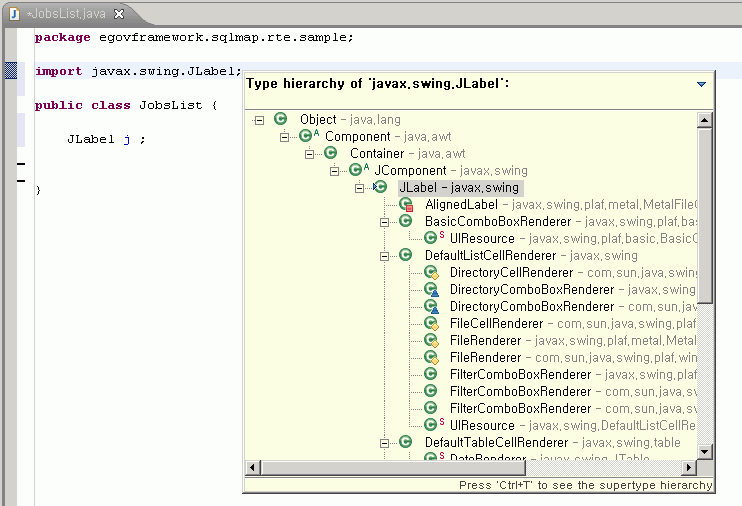Collapse the JComponent tree node

(x=335, y=171)
